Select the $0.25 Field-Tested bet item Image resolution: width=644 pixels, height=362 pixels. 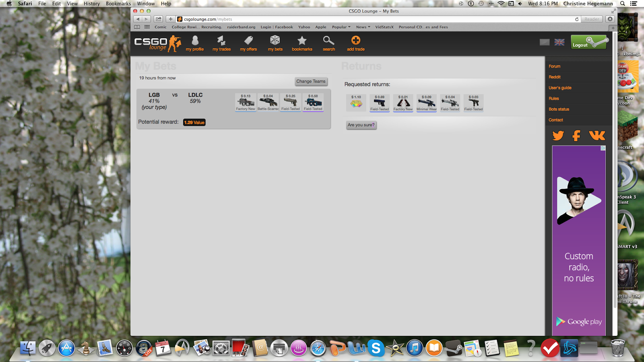[291, 103]
